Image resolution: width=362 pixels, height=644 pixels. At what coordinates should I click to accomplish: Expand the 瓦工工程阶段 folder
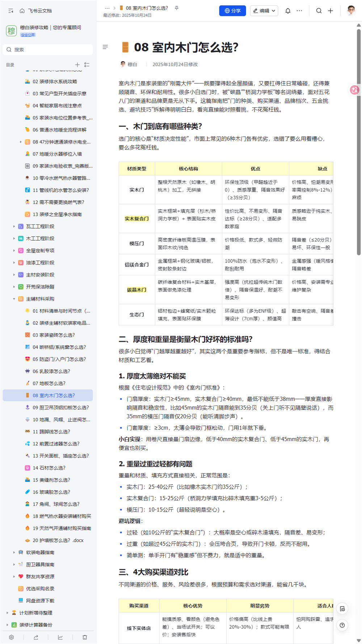pos(14,227)
